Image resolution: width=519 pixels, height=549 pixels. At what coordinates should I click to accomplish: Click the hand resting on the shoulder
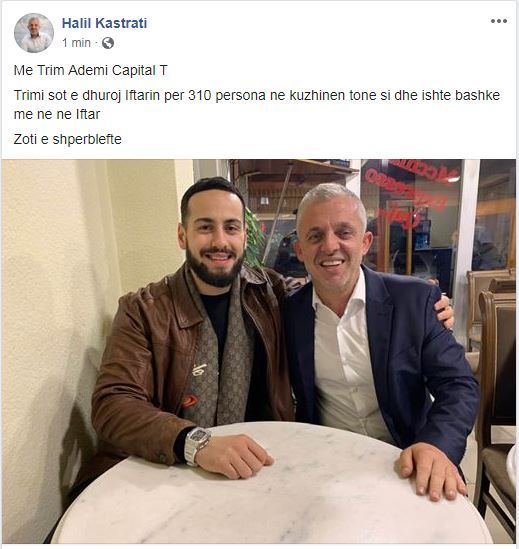(444, 312)
